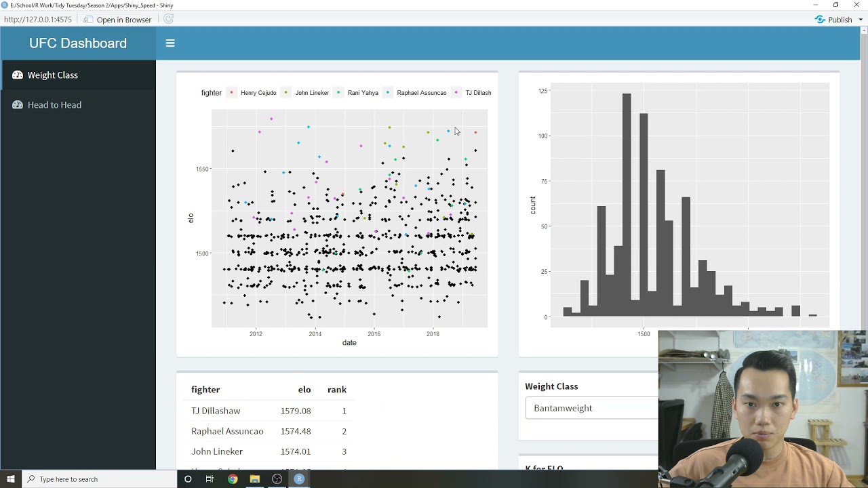The height and width of the screenshot is (488, 868).
Task: Click the Publish icon
Action: pos(820,20)
